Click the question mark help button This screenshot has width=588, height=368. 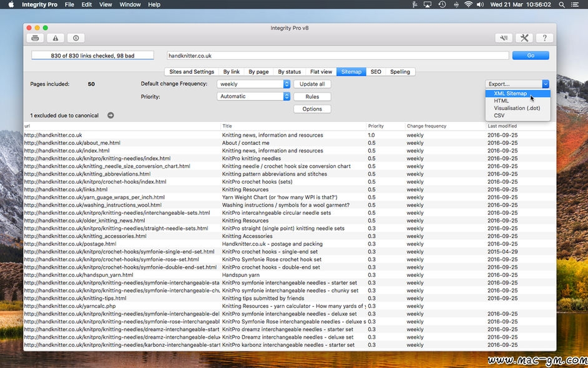point(544,38)
